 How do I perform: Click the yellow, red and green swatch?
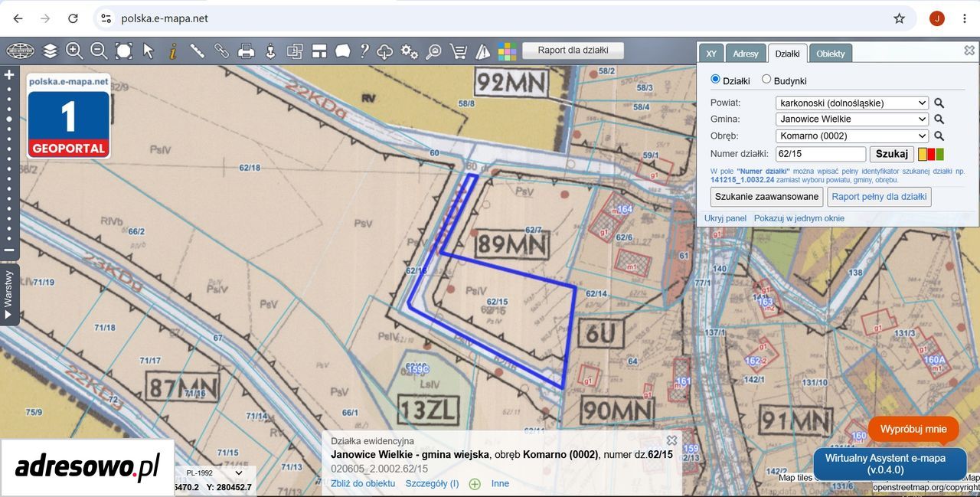point(931,154)
